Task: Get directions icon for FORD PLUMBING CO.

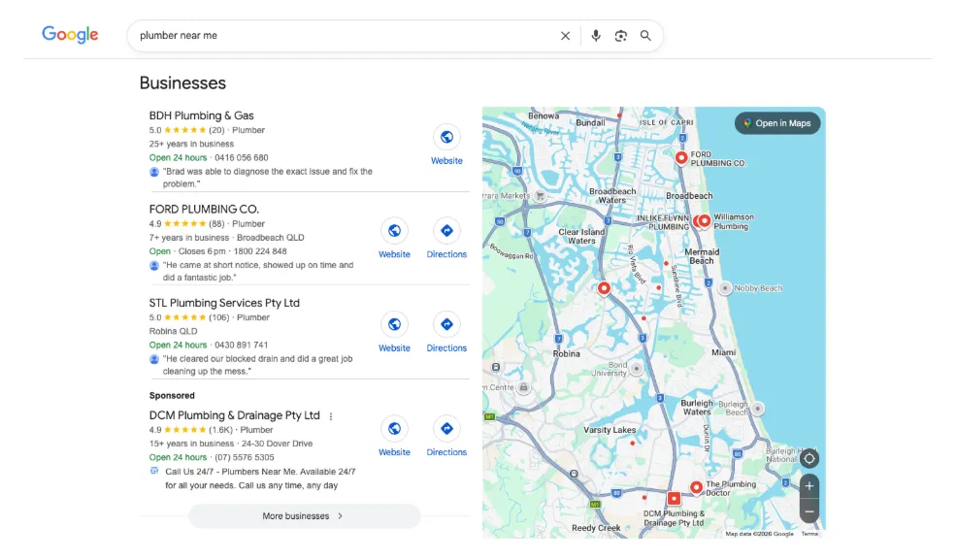Action: coord(446,231)
